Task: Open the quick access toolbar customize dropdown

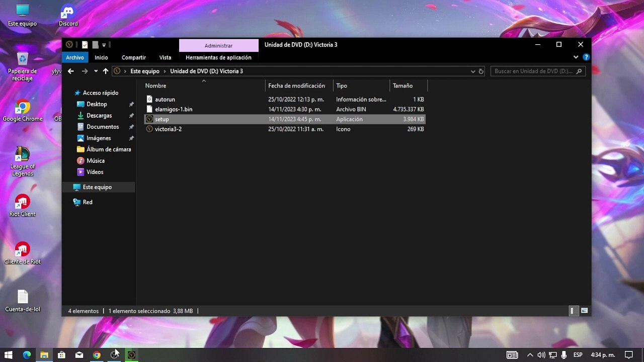Action: pyautogui.click(x=104, y=45)
